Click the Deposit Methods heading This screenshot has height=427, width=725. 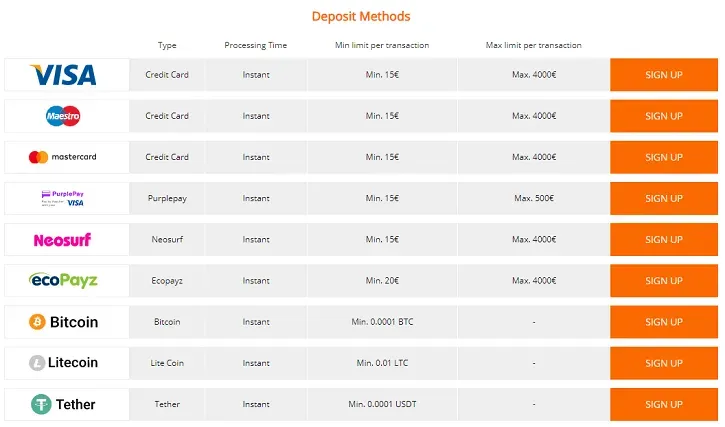tap(361, 17)
